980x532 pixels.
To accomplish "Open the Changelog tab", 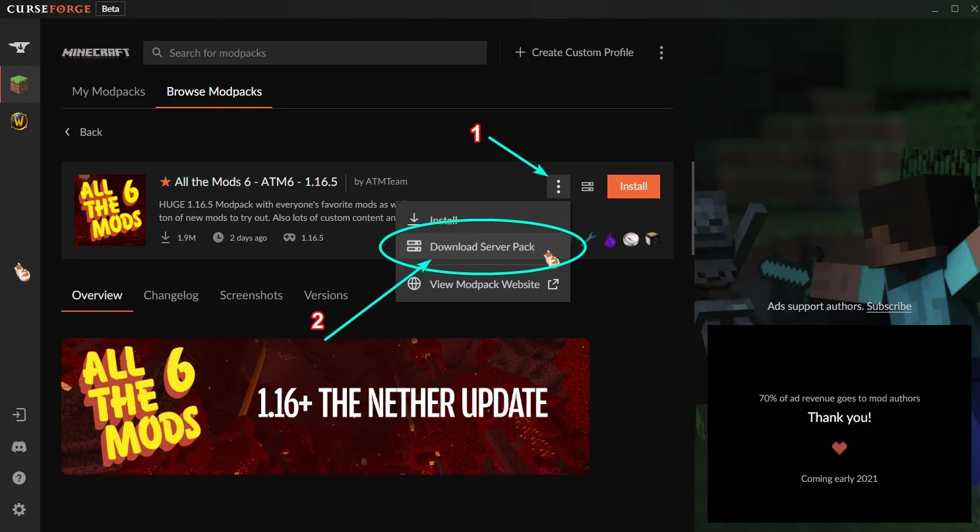I will (171, 295).
